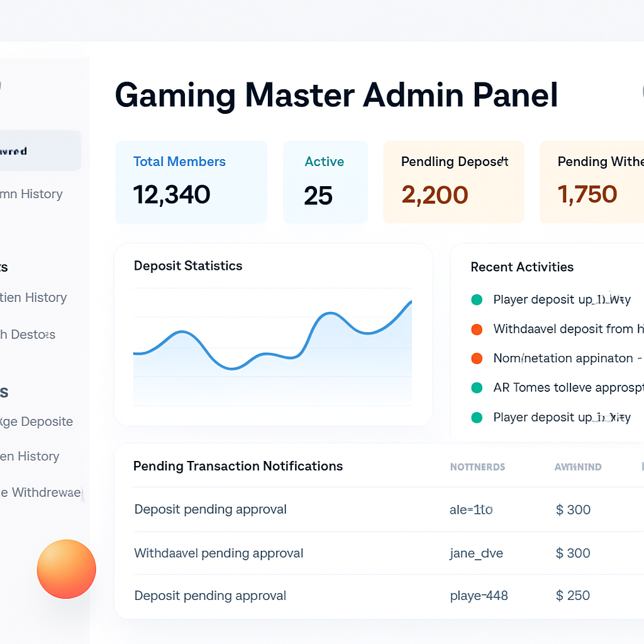This screenshot has width=644, height=644.
Task: Click the 'Pending Transaction Notifications' heading
Action: pyautogui.click(x=238, y=466)
